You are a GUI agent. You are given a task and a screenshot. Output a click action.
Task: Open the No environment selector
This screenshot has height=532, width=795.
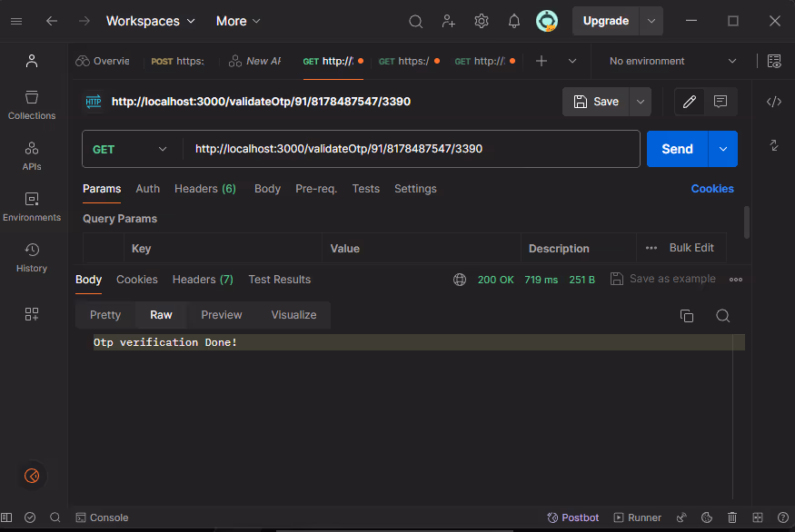pos(673,62)
